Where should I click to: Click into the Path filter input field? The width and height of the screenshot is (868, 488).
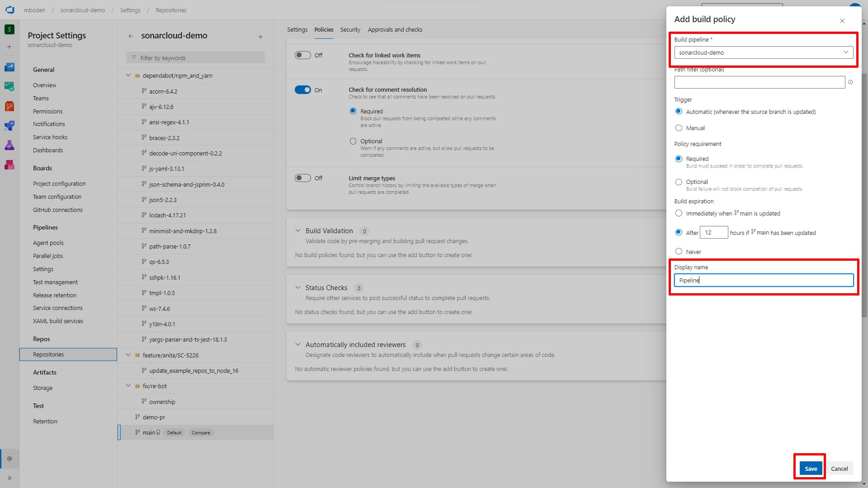[x=759, y=82]
